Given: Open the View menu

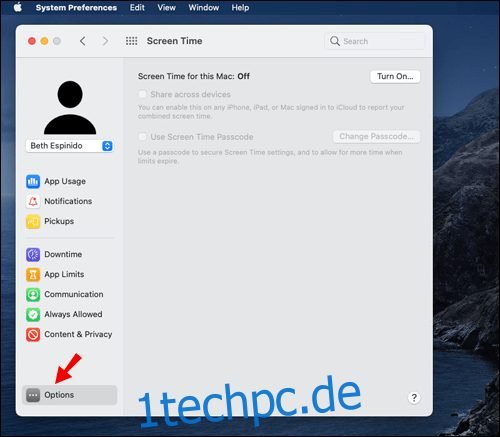Looking at the screenshot, I should pyautogui.click(x=166, y=7).
